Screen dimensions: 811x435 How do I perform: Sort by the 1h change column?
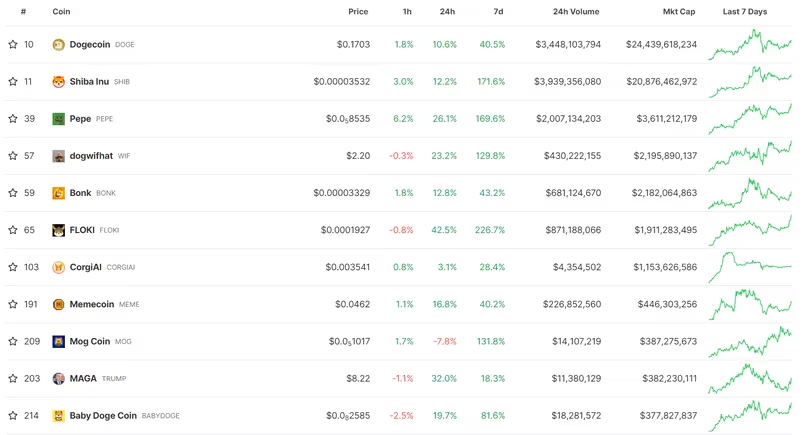click(x=407, y=12)
